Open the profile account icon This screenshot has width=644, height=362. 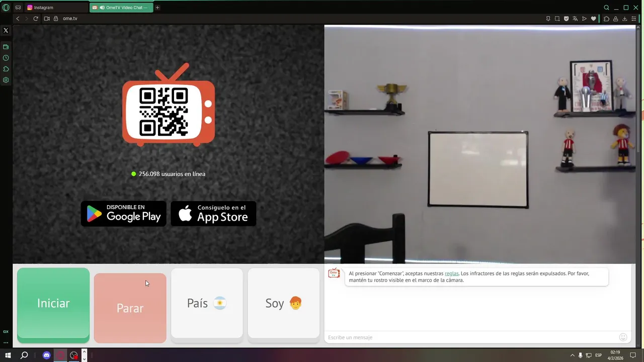click(x=615, y=19)
